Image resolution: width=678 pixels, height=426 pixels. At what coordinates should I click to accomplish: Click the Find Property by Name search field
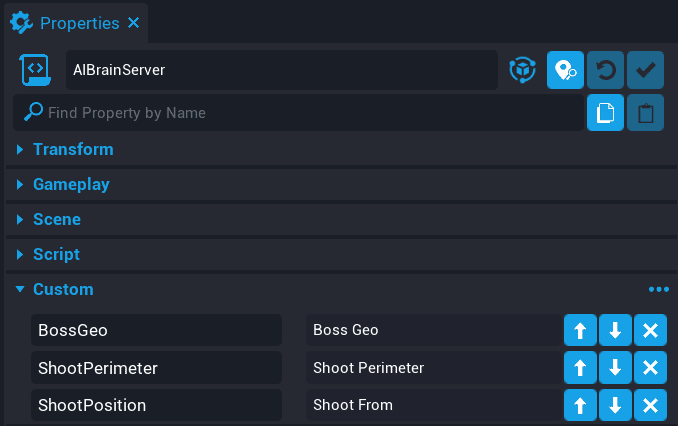point(300,113)
